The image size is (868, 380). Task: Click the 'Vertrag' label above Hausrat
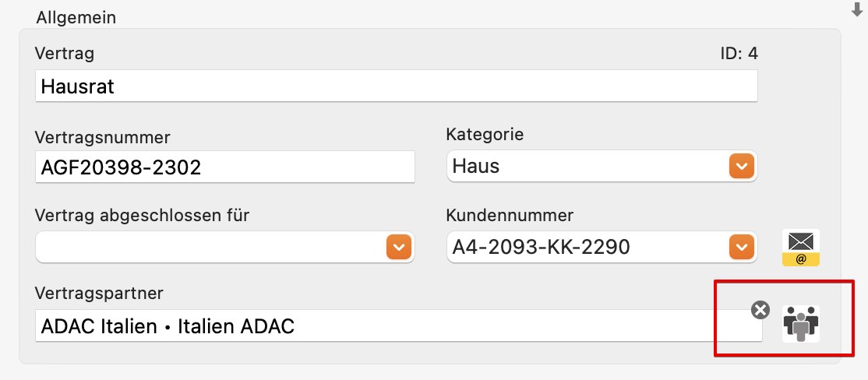[64, 54]
